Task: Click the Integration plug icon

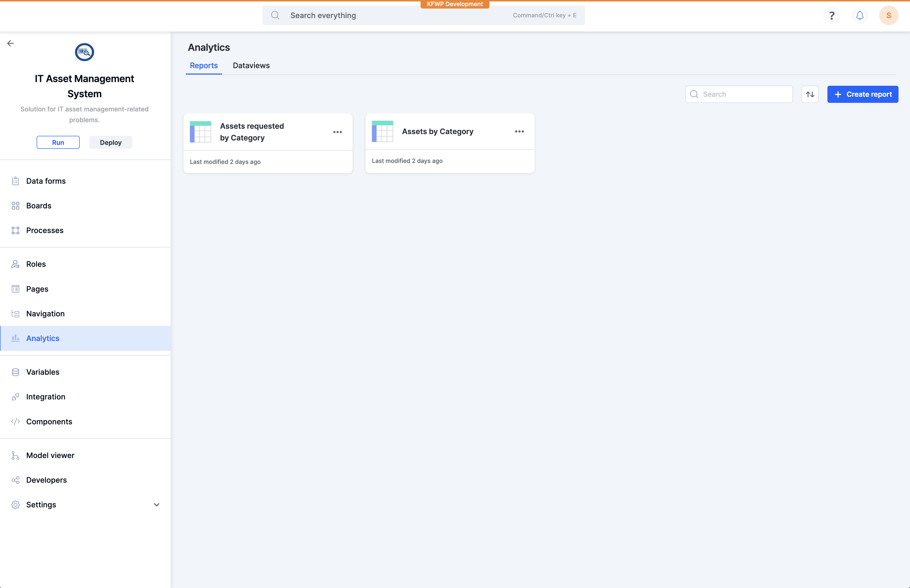Action: (x=15, y=397)
